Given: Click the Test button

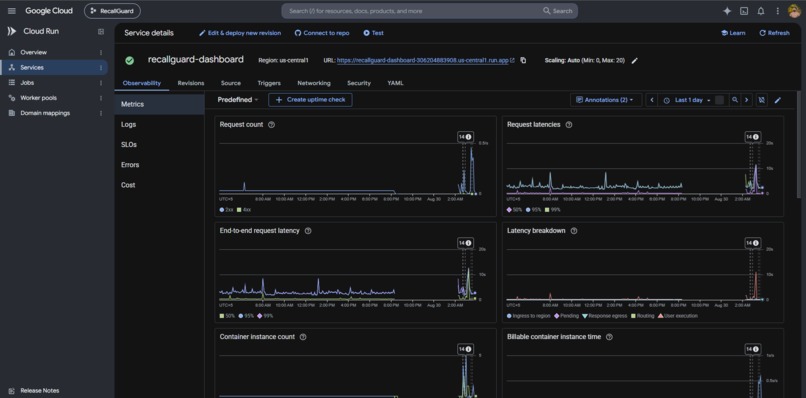Looking at the screenshot, I should (x=374, y=33).
